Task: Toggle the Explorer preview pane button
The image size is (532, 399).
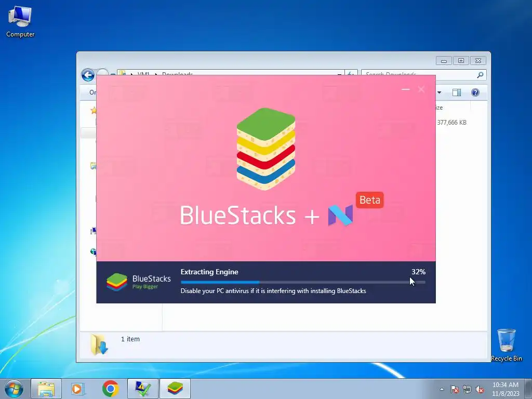Action: tap(457, 92)
